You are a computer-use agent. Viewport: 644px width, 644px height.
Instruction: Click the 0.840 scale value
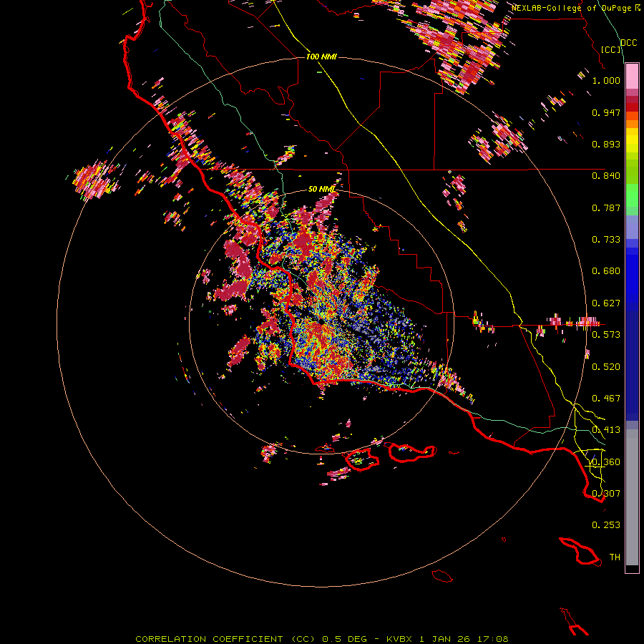(x=606, y=176)
